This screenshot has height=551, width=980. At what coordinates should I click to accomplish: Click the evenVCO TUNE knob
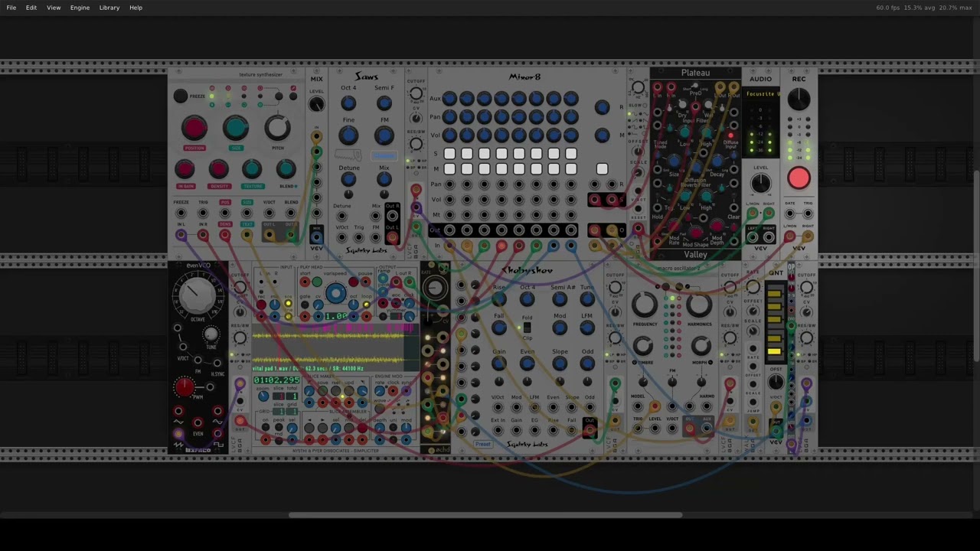(210, 334)
